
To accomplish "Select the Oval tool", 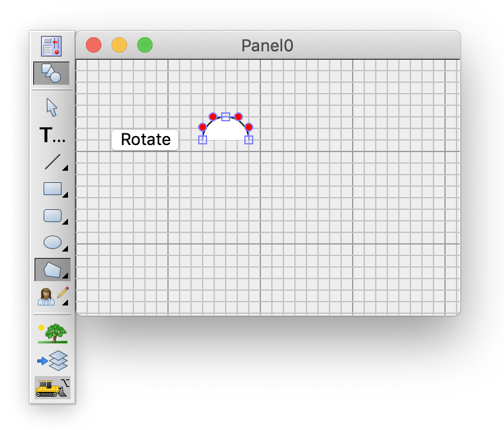I will click(x=52, y=243).
